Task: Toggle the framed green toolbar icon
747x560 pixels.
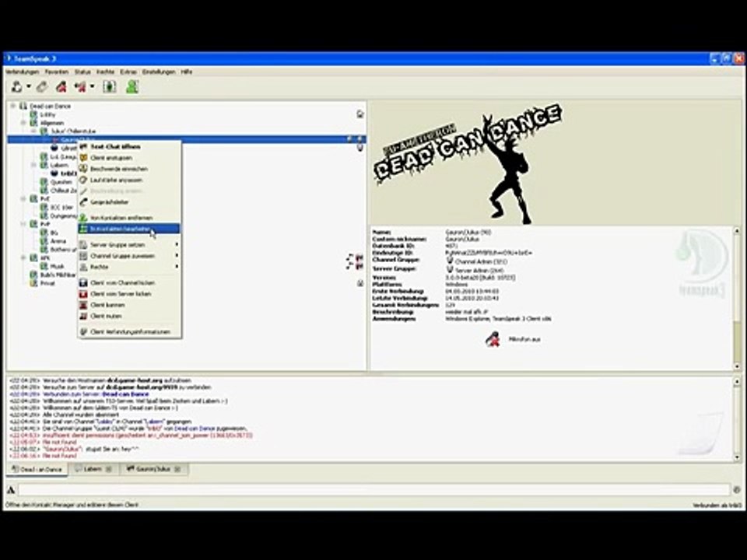Action: click(110, 86)
